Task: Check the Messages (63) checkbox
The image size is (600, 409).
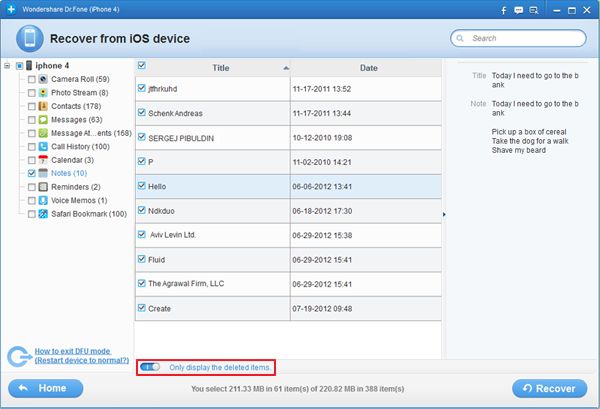Action: tap(32, 120)
